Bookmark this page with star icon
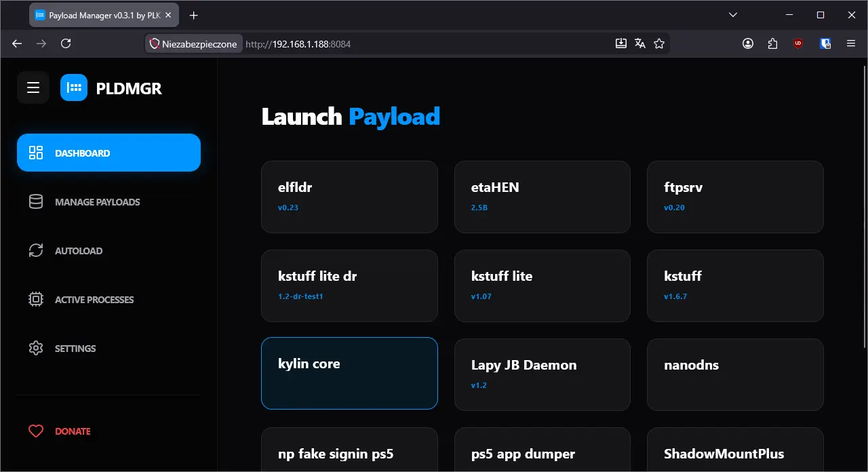The width and height of the screenshot is (868, 472). click(x=658, y=43)
